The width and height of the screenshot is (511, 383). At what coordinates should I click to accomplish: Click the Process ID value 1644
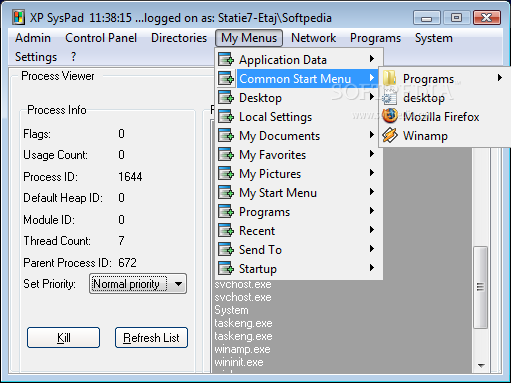(x=130, y=177)
